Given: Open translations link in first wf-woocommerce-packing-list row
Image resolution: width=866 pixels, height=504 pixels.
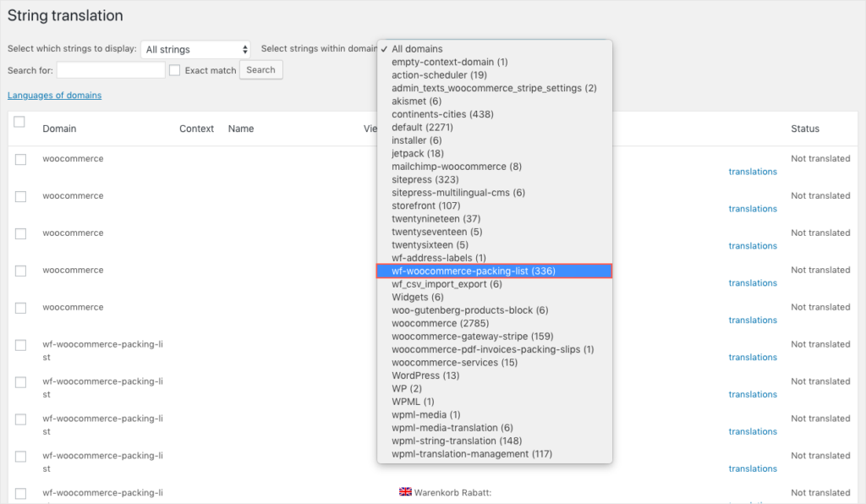Looking at the screenshot, I should [752, 357].
